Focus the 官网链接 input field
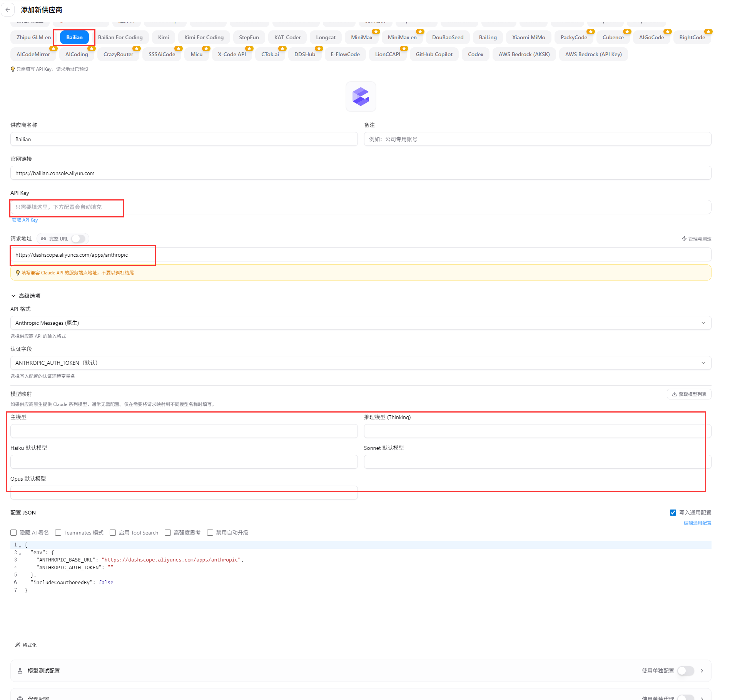Image resolution: width=730 pixels, height=700 pixels. pyautogui.click(x=361, y=173)
